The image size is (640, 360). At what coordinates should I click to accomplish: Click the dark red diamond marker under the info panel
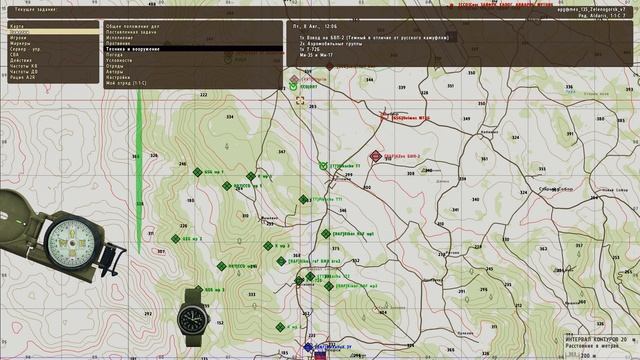click(x=330, y=66)
